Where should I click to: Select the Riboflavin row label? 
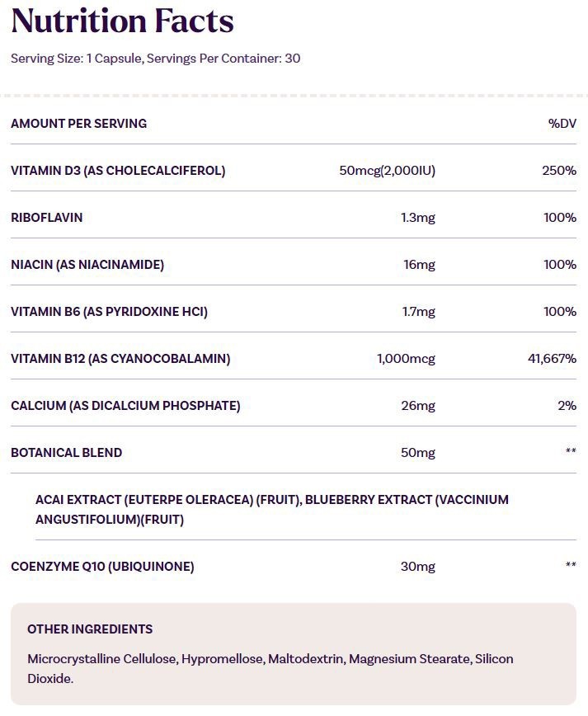point(46,218)
